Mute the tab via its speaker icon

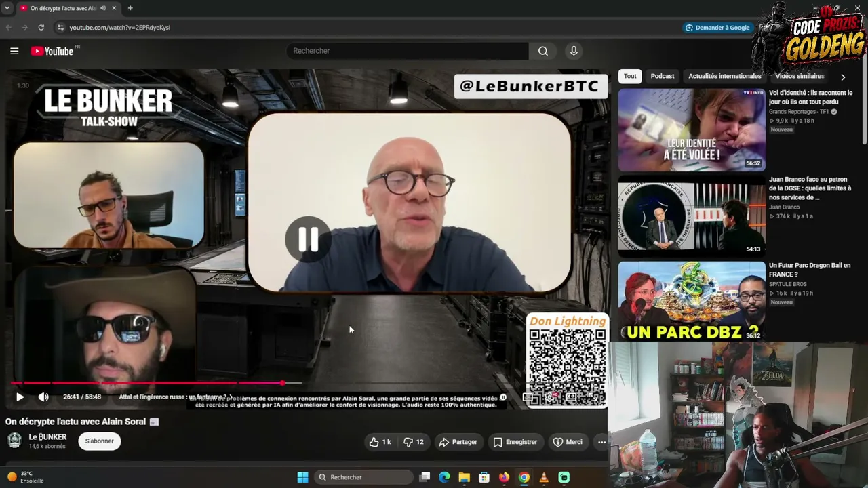[103, 8]
